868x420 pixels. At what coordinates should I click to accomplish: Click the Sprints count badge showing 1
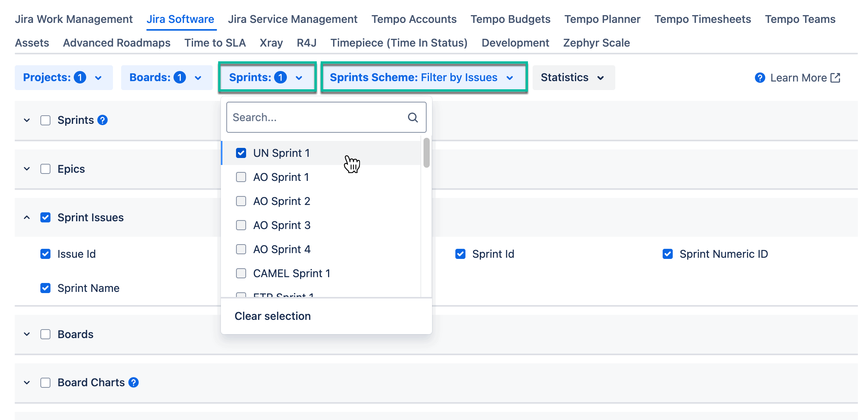(x=280, y=77)
